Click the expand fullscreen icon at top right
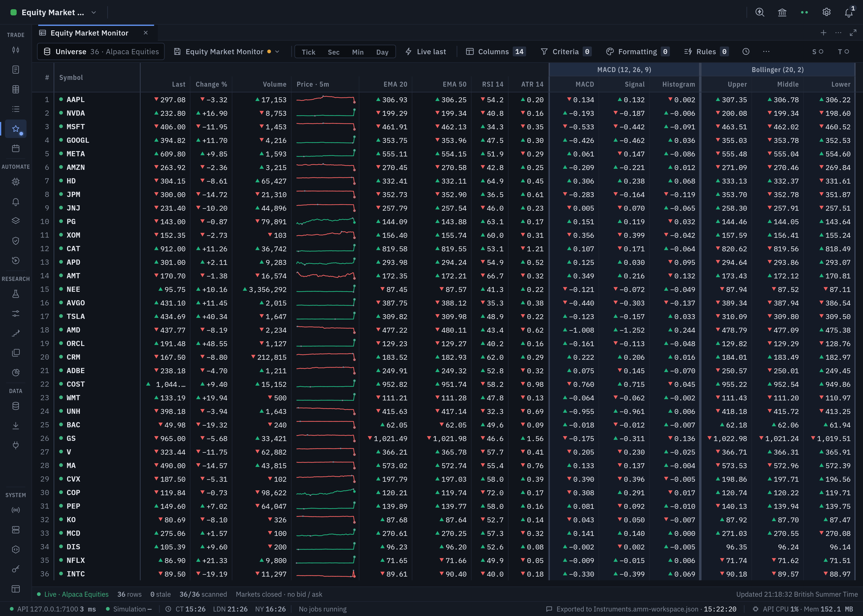Viewport: 863px width, 616px height. 853,33
